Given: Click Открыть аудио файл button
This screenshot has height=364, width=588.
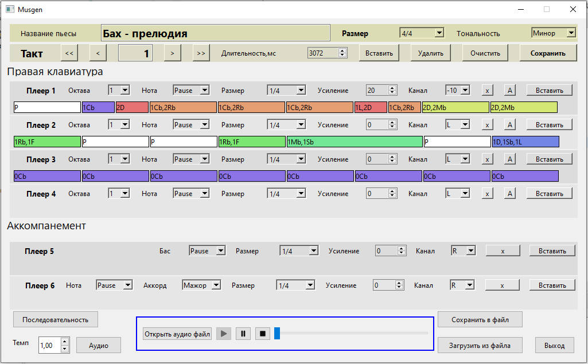Looking at the screenshot, I should [x=177, y=334].
